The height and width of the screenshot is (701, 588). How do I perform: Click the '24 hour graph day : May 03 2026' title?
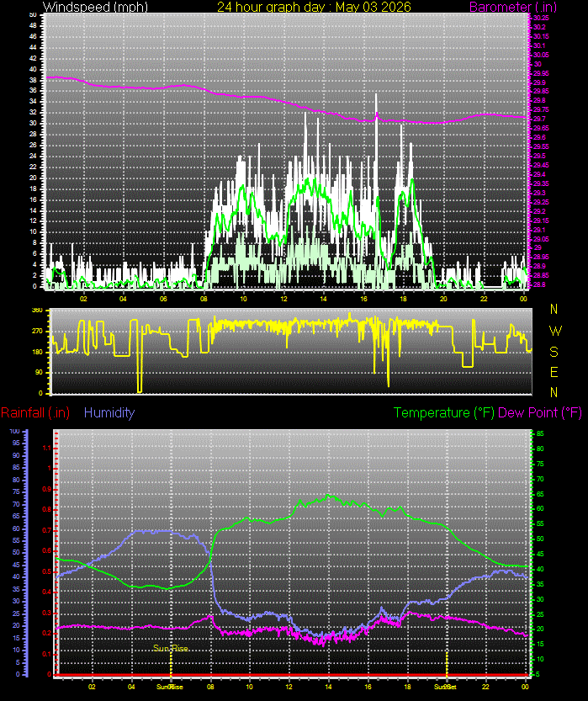click(x=314, y=7)
